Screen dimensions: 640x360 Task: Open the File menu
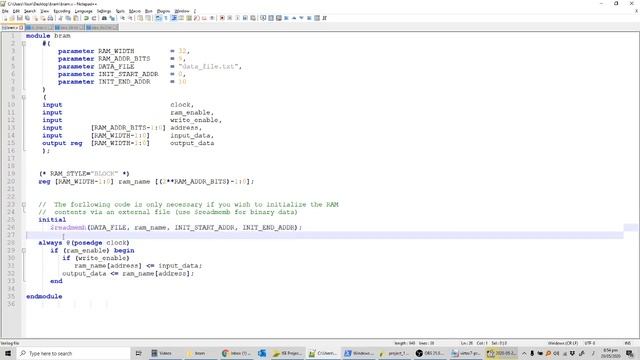pos(5,11)
